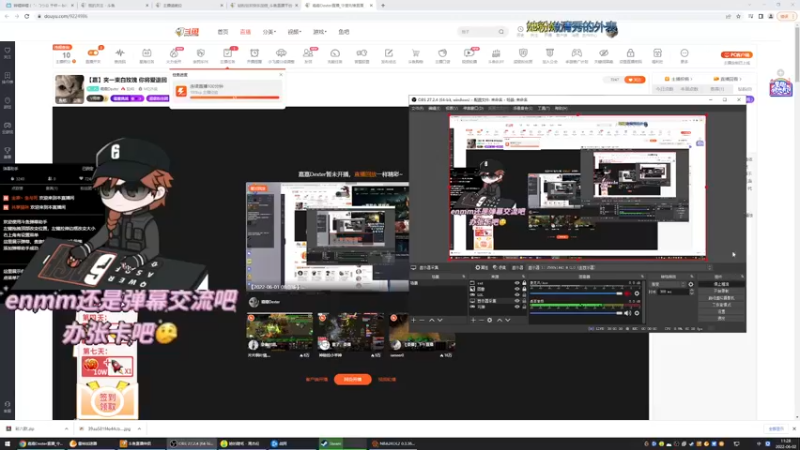800x450 pixels.
Task: Move the scene up in OBS scenes panel
Action: pyautogui.click(x=432, y=320)
